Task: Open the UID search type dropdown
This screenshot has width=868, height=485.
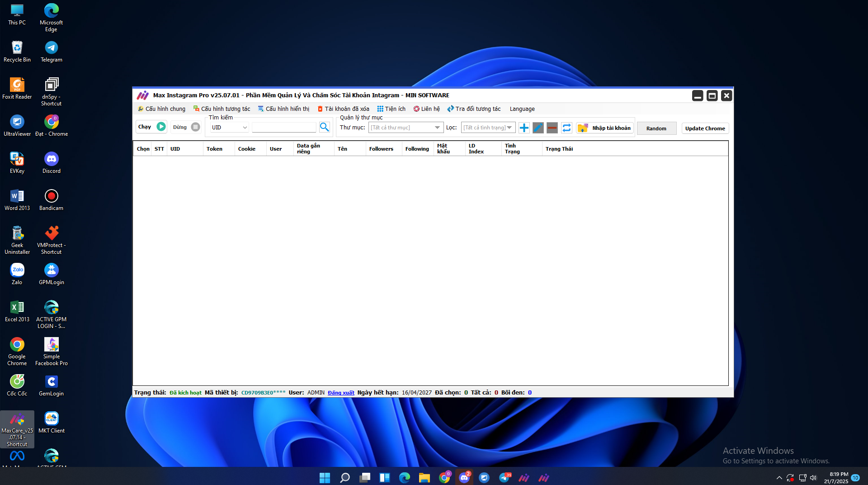Action: [229, 128]
